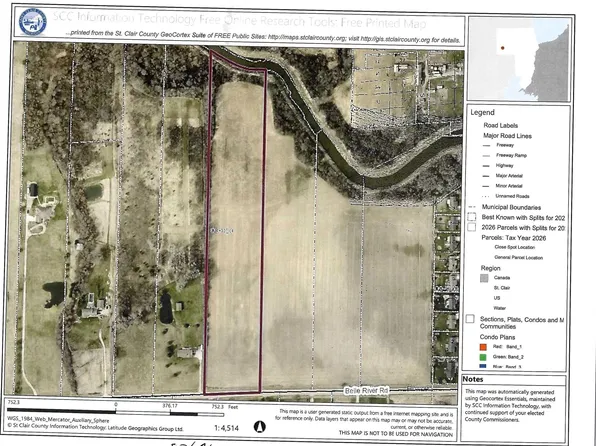Click the parcel number label inside red outline

[x=222, y=230]
